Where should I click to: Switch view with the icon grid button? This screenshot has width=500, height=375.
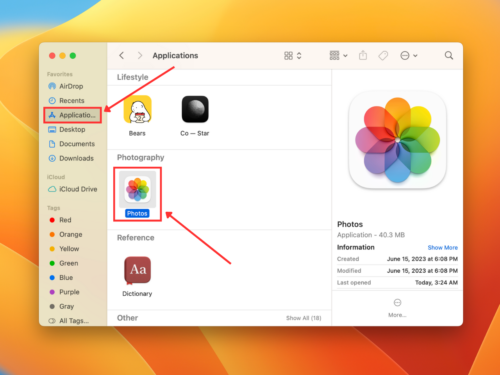292,56
